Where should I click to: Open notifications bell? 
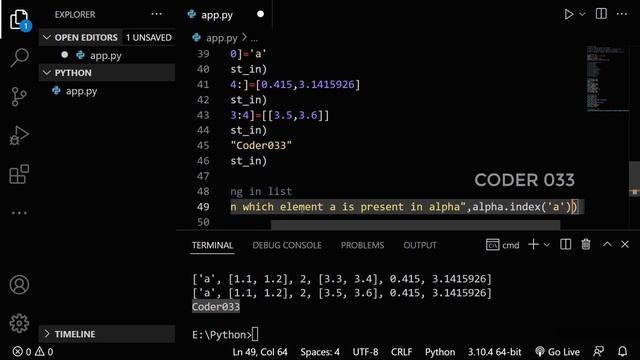coord(622,351)
